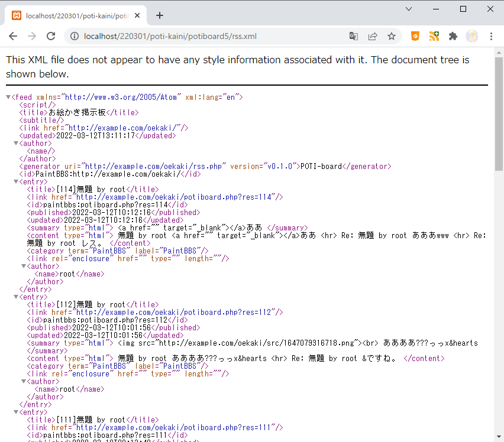Click the empty script tag line
The image size is (504, 442).
[37, 105]
